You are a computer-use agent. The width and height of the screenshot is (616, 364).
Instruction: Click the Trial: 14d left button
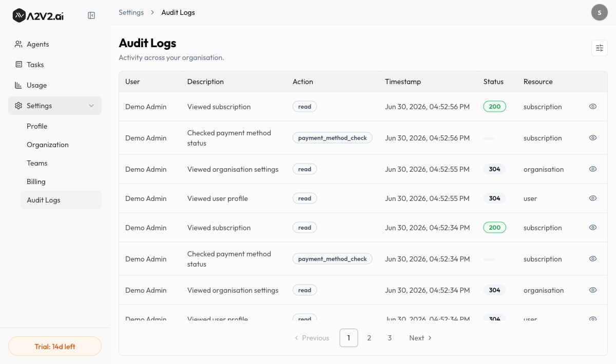tap(55, 346)
